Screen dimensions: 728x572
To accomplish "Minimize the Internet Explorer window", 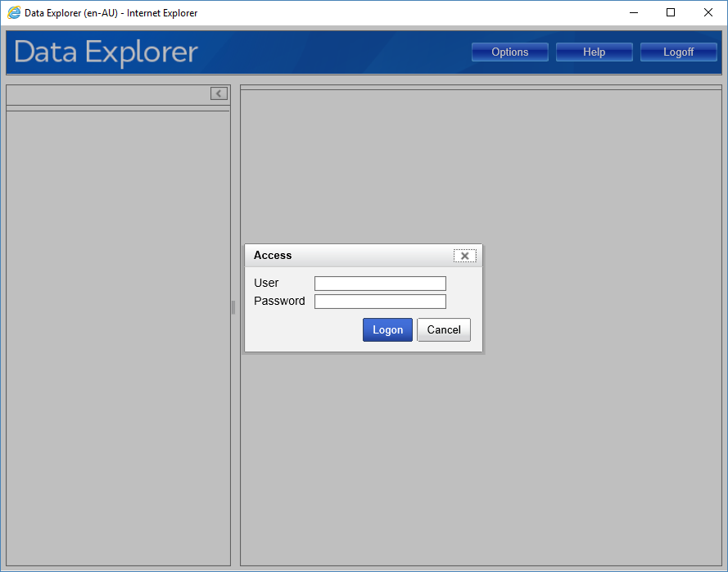I will pyautogui.click(x=633, y=13).
